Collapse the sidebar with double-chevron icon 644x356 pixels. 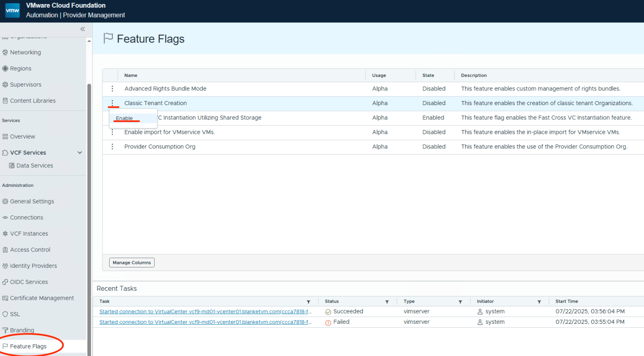click(82, 29)
